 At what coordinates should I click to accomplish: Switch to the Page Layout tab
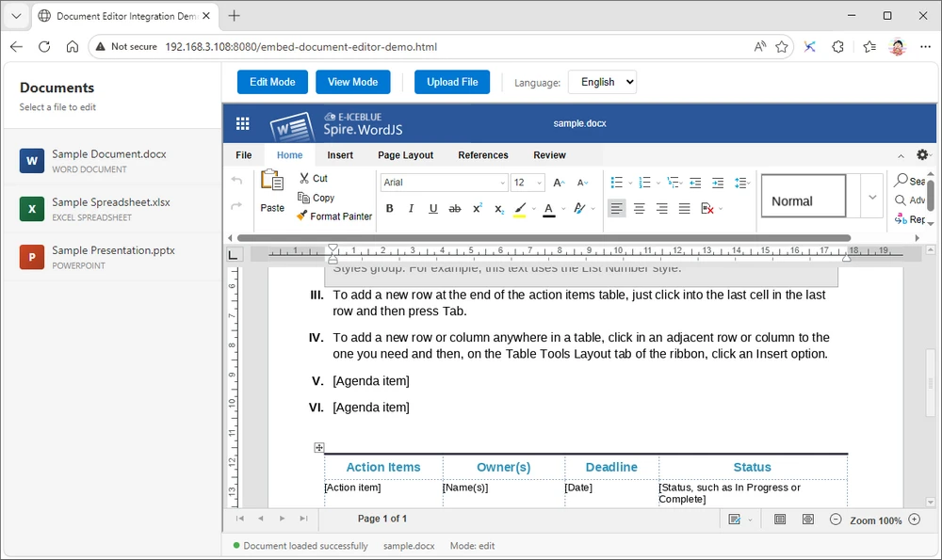[x=405, y=155]
